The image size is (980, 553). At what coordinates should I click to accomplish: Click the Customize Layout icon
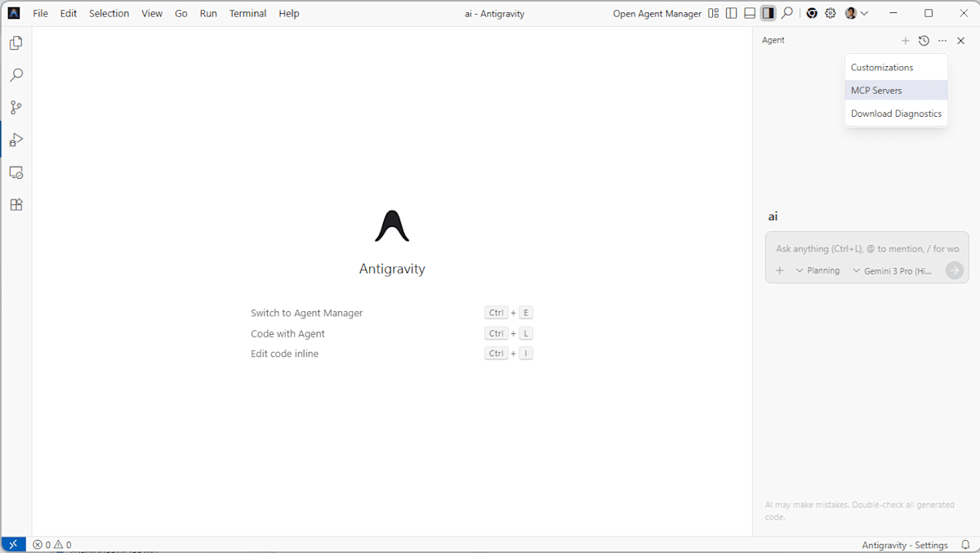pos(714,13)
